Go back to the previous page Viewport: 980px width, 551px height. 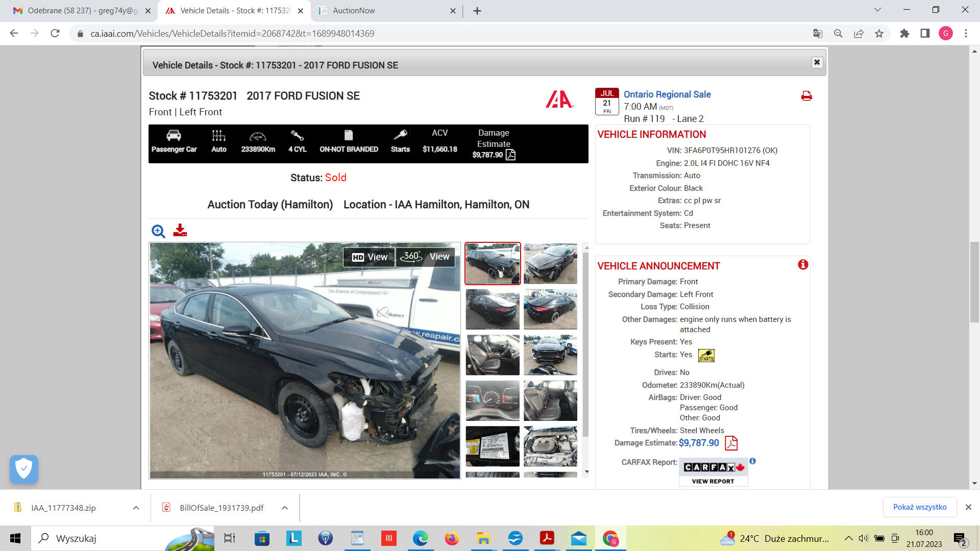pyautogui.click(x=14, y=34)
